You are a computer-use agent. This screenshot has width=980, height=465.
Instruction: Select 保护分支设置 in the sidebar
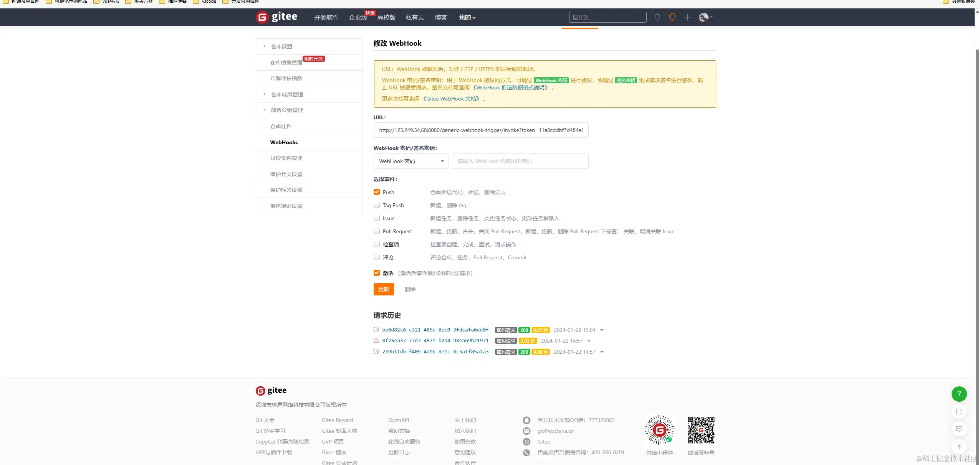click(286, 174)
